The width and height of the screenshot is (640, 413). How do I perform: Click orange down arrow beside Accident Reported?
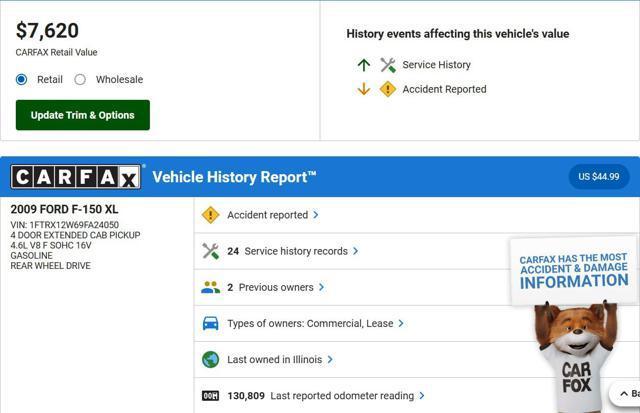tap(364, 89)
